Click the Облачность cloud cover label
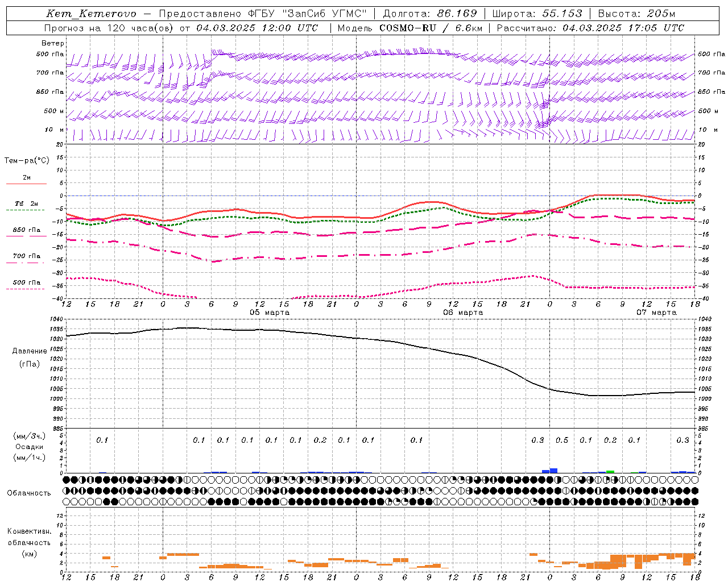The width and height of the screenshot is (728, 582). 29,493
